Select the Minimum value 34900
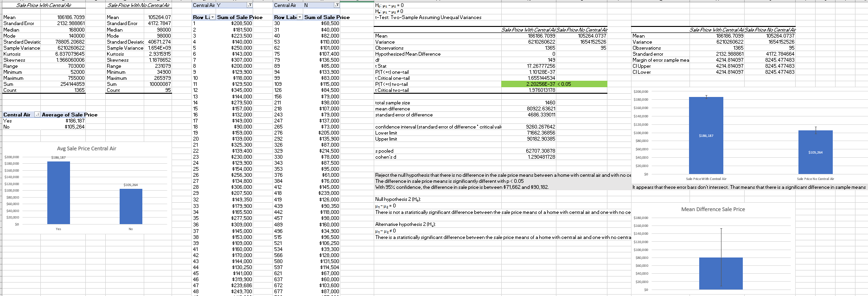Screen dimensions: 868x296 click(164, 72)
